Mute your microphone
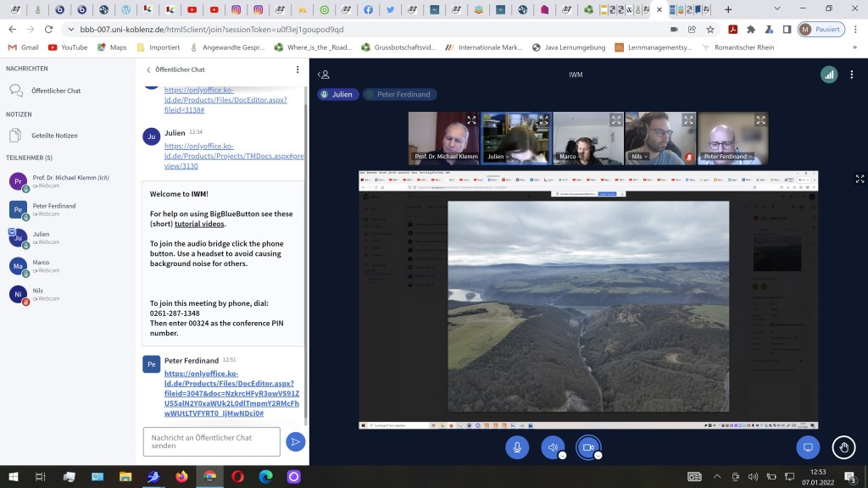 (517, 447)
